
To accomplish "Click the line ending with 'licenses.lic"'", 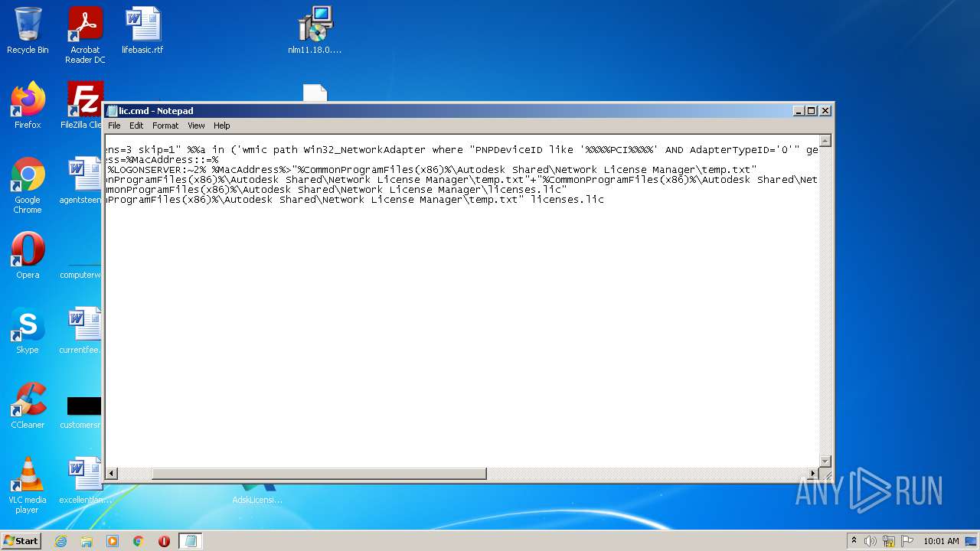I will tap(336, 190).
